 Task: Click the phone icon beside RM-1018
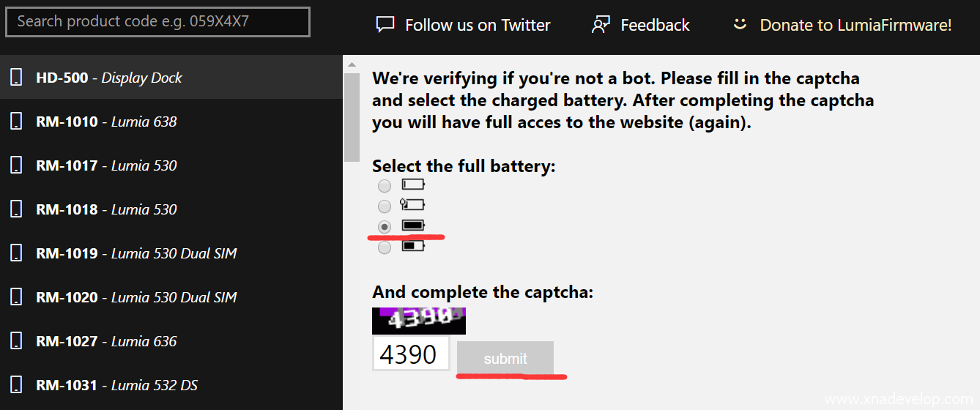(15, 209)
